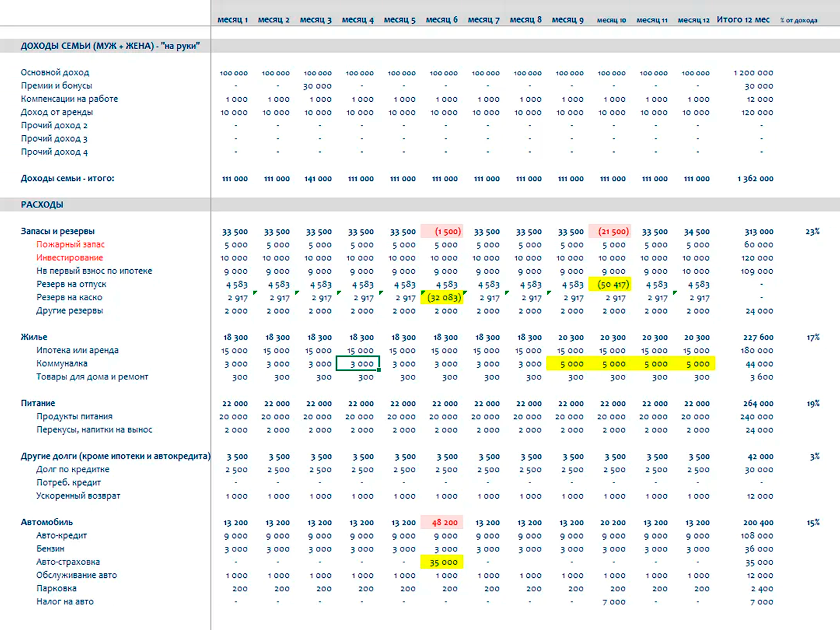The height and width of the screenshot is (630, 840).
Task: Select the 'Доходы семьи - итого:' label
Action: [x=68, y=178]
